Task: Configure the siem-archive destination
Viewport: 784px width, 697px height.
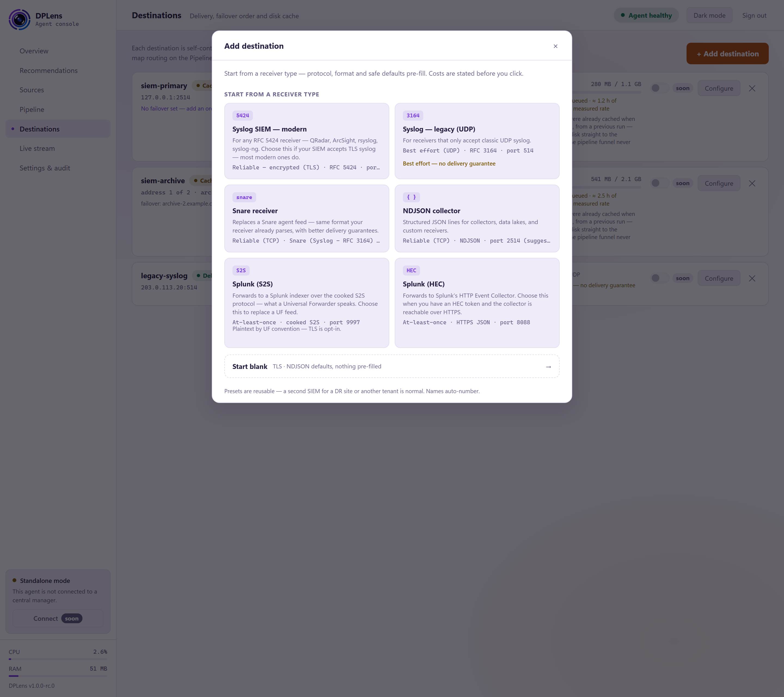Action: (719, 183)
